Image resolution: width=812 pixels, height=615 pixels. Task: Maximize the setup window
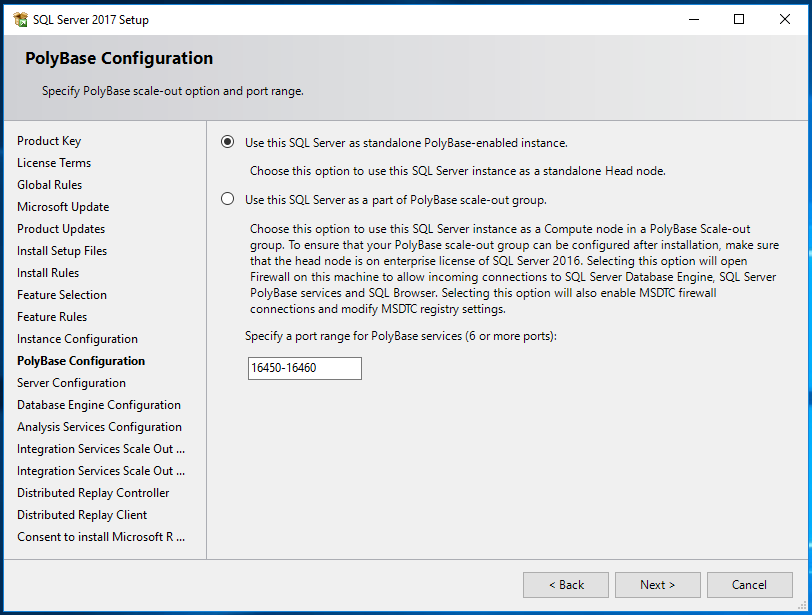pos(739,19)
